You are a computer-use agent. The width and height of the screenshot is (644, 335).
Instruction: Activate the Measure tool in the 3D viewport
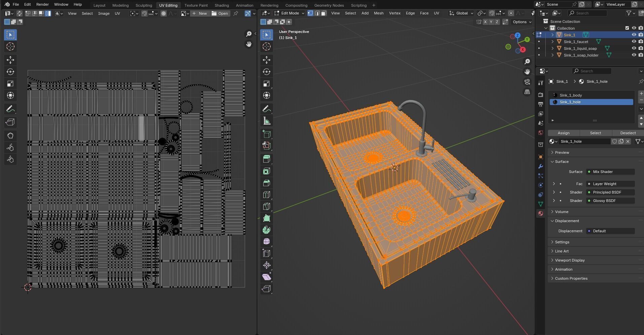coord(267,121)
